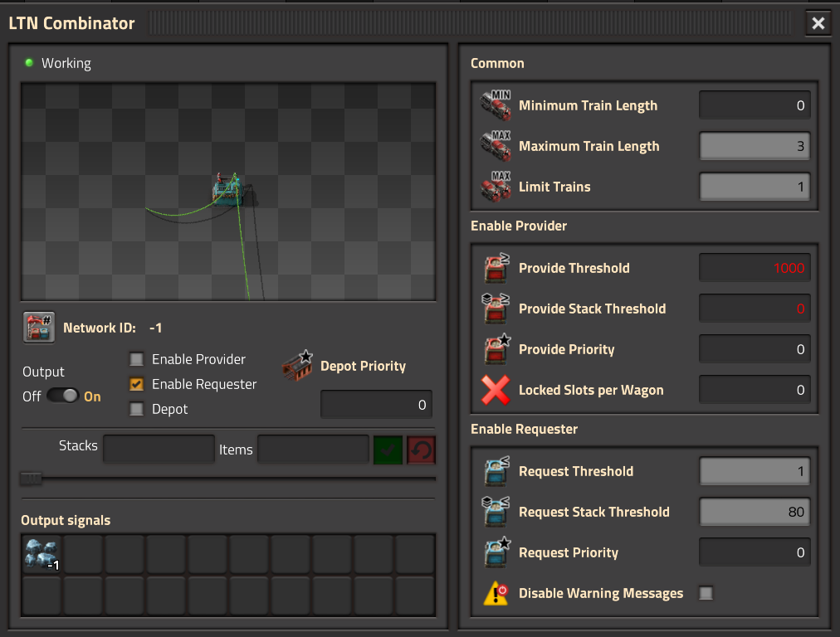Click the Provide Stack Threshold field
Image resolution: width=840 pixels, height=637 pixels.
(x=755, y=309)
